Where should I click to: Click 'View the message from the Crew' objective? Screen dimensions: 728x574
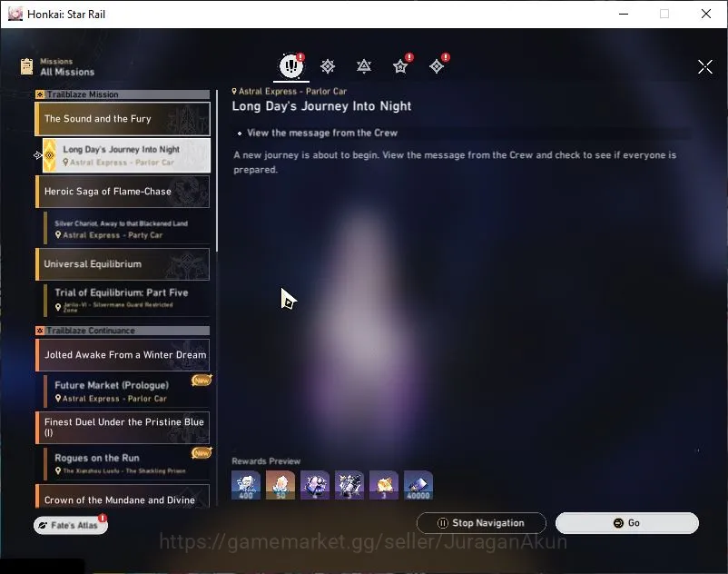pyautogui.click(x=322, y=133)
